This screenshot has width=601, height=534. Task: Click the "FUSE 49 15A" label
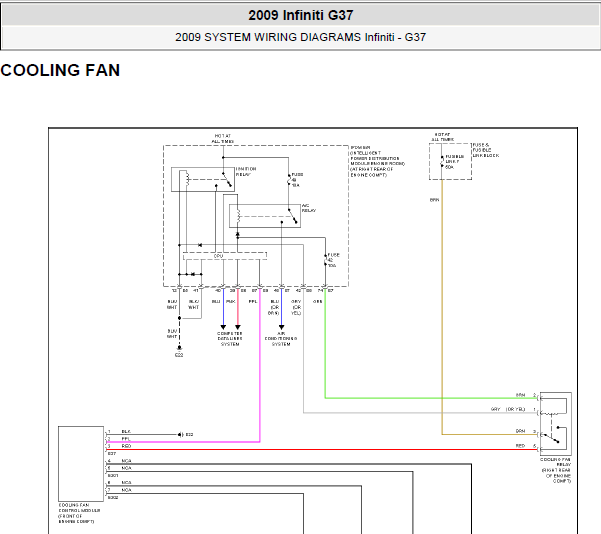[x=297, y=180]
